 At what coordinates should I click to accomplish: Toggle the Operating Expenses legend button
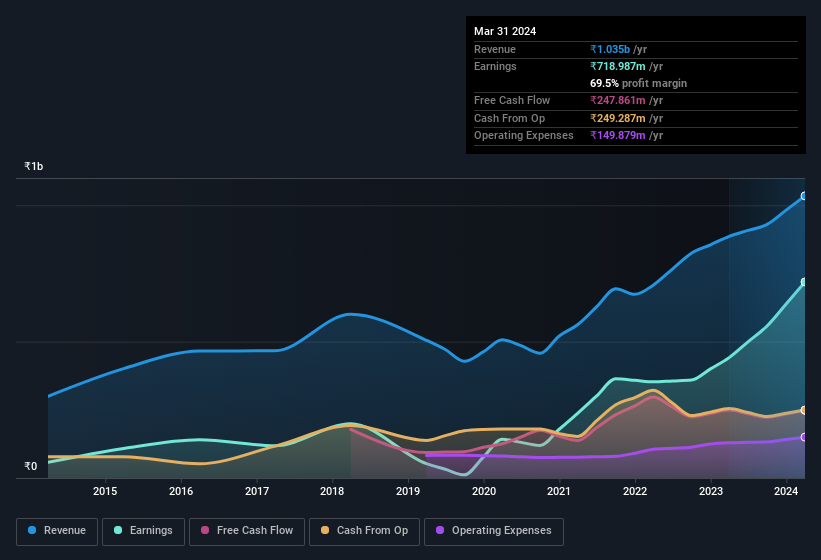tap(494, 531)
